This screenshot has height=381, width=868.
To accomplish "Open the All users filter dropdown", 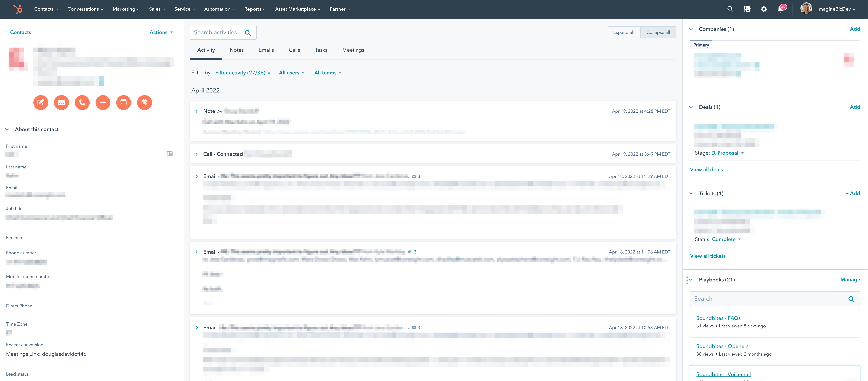I will (x=291, y=72).
